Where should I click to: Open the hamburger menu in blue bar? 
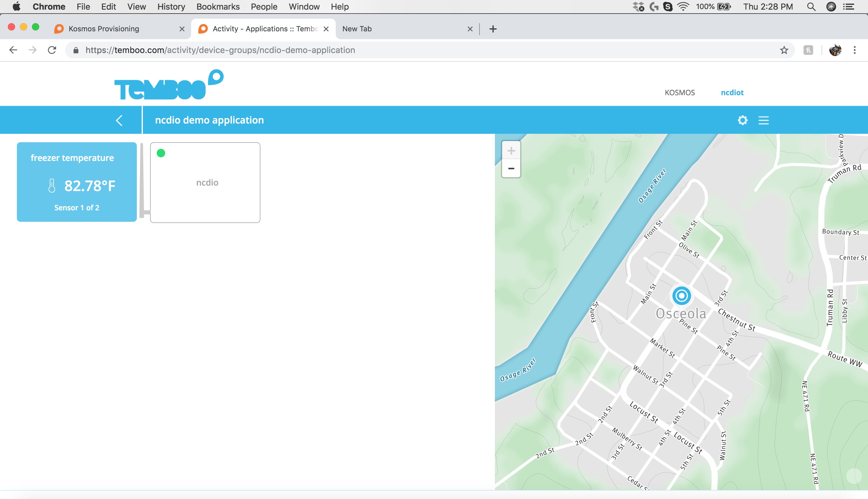(x=763, y=120)
